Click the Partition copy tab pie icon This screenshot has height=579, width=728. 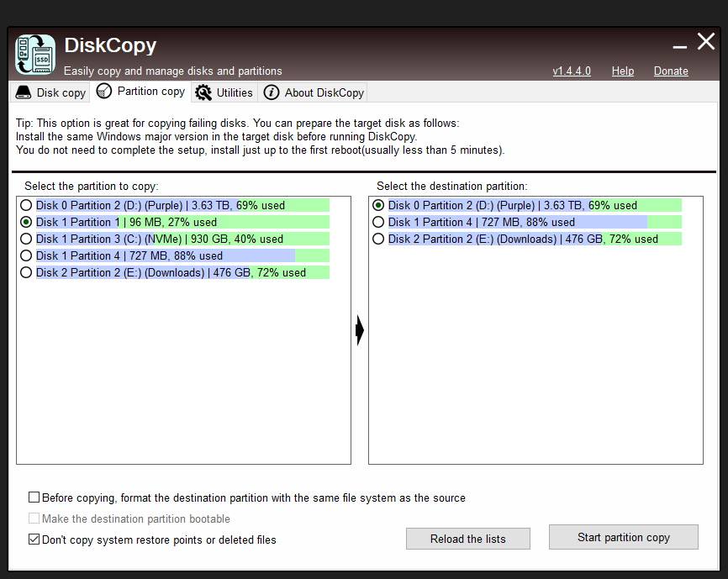pos(104,91)
